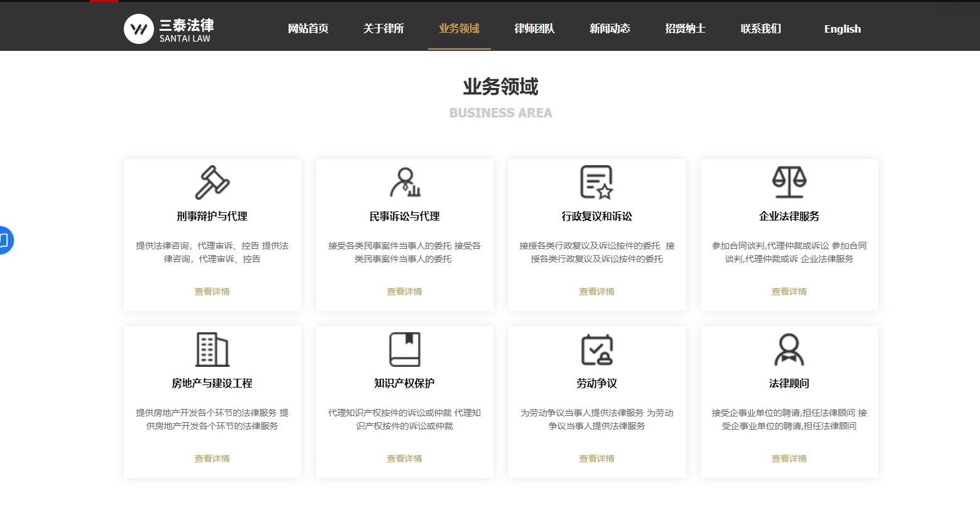980x522 pixels.
Task: Click 查看详情 under 房地产与建设工程
Action: 212,459
